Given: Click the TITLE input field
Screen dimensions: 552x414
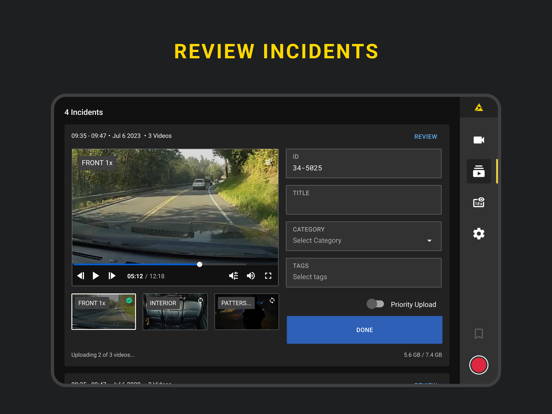Looking at the screenshot, I should [364, 200].
